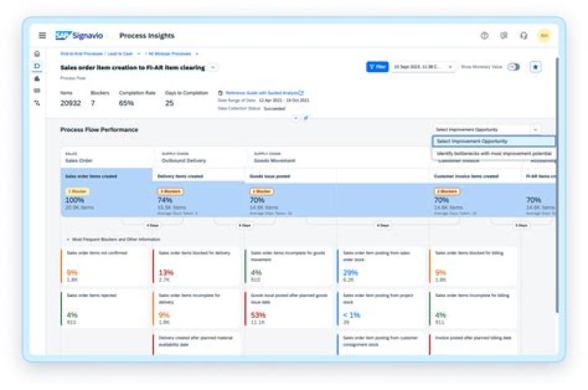Collapse Most Frequent Blockers and Other Information
The width and height of the screenshot is (588, 390).
click(x=68, y=239)
